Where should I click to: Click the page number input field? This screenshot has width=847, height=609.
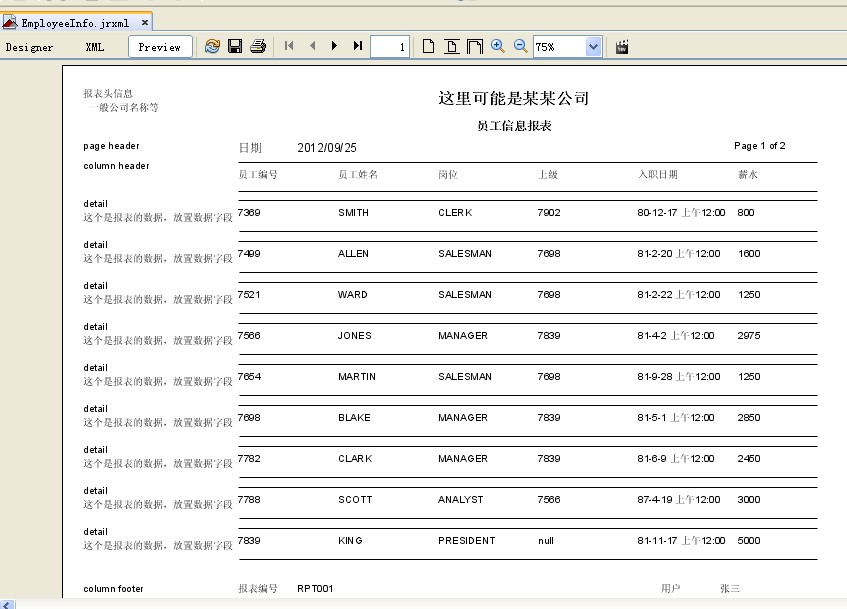click(389, 47)
